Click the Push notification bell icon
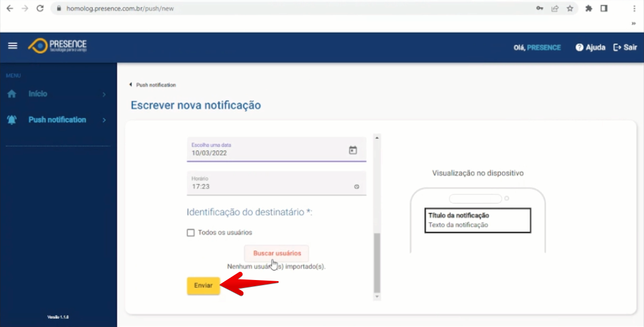 point(12,120)
